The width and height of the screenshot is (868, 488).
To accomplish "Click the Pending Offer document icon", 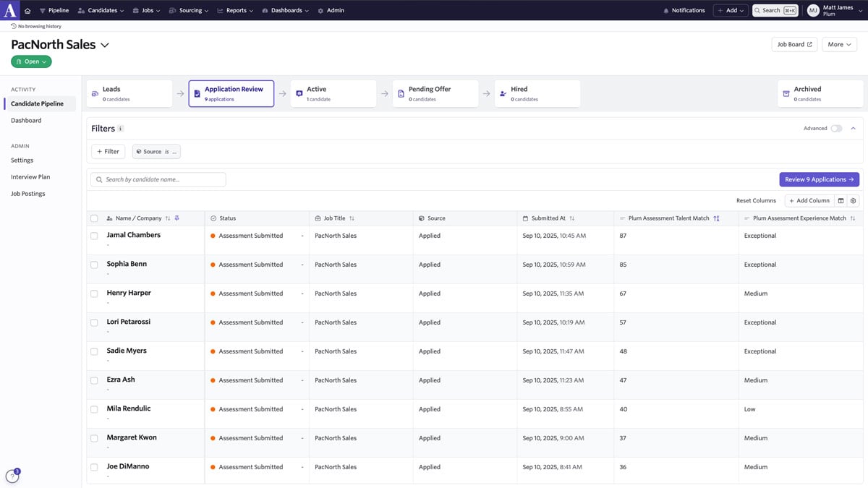I will coord(401,94).
